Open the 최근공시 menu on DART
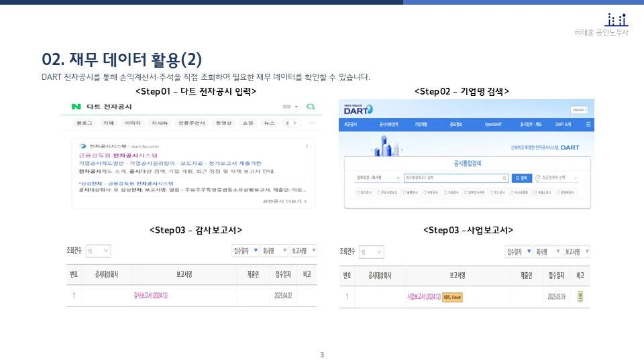Image resolution: width=644 pixels, height=362 pixels. point(350,125)
